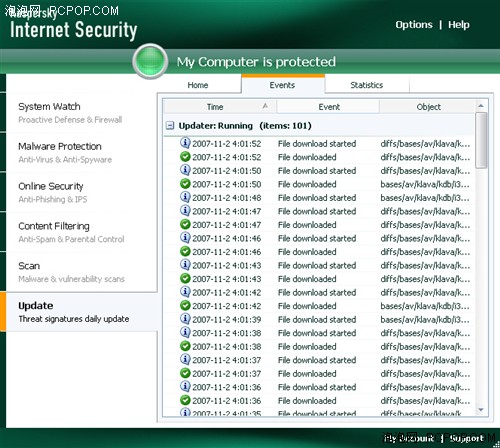Open the Home tab

point(198,85)
